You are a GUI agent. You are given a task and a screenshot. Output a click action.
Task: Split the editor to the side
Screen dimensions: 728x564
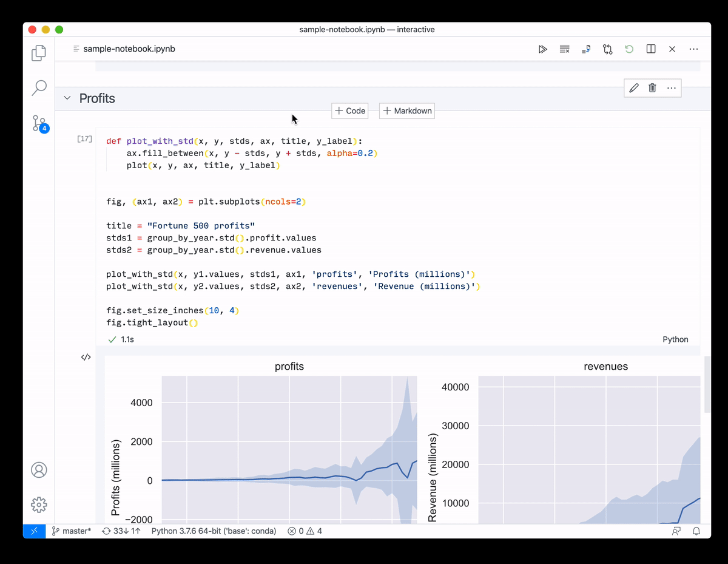651,49
